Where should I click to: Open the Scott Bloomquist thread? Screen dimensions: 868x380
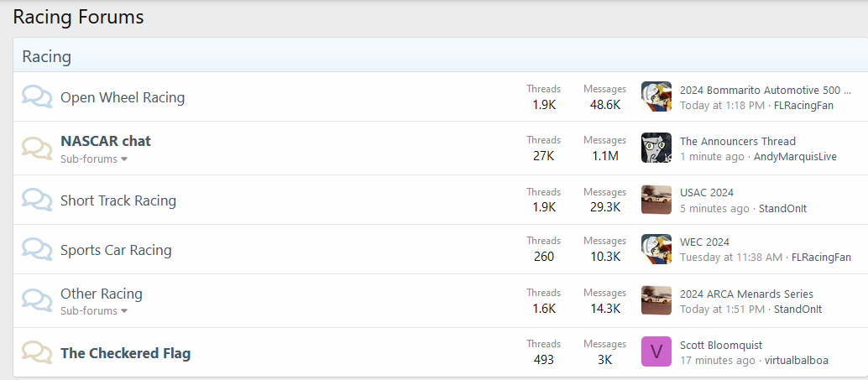coord(720,345)
